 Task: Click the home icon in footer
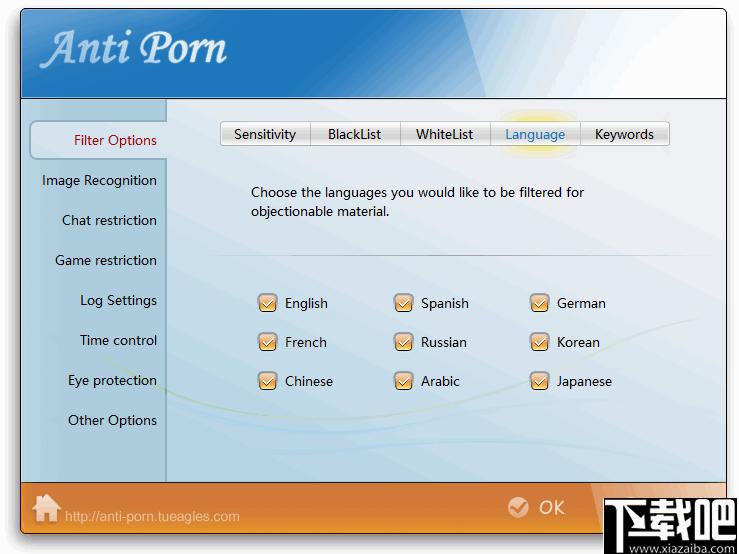tap(46, 508)
